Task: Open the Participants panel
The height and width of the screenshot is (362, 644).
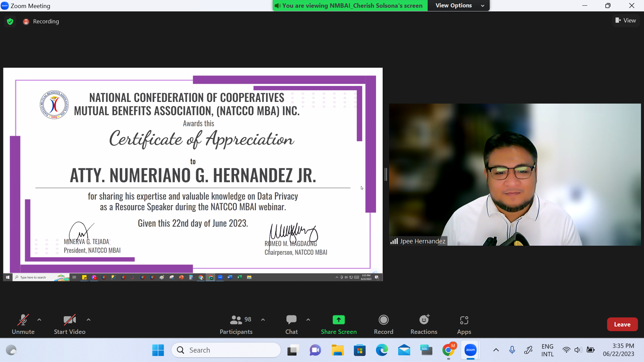Action: (236, 324)
